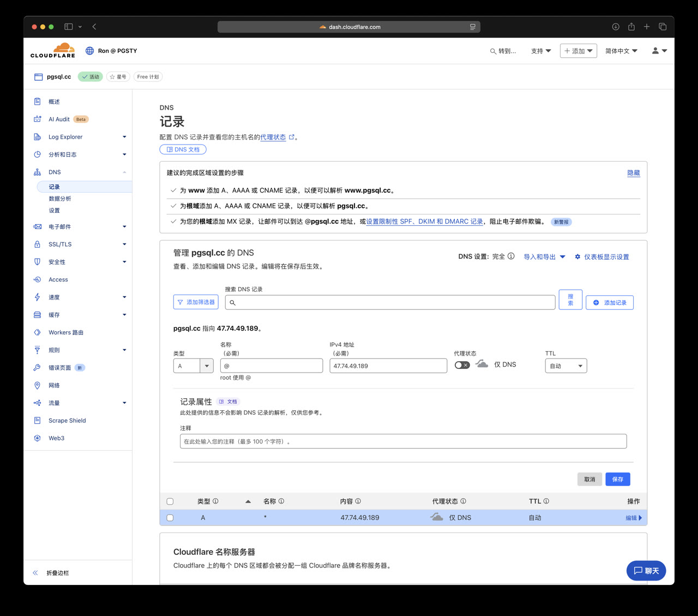Image resolution: width=698 pixels, height=616 pixels.
Task: Expand the SSL/TLS sidebar section
Action: [x=124, y=244]
